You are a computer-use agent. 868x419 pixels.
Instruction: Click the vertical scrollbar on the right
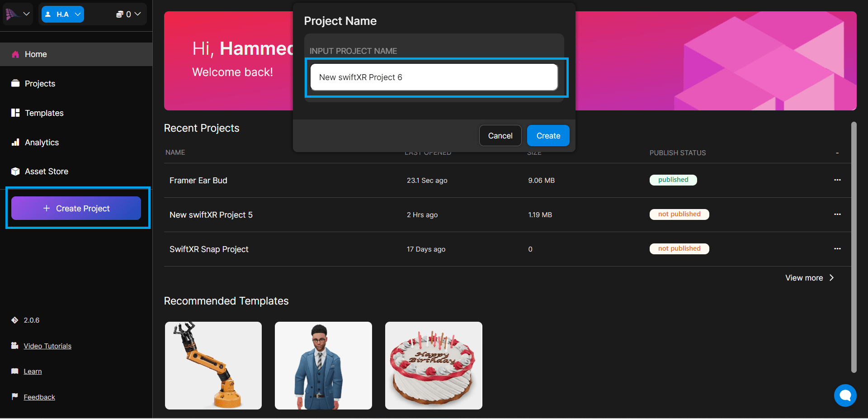pyautogui.click(x=854, y=247)
